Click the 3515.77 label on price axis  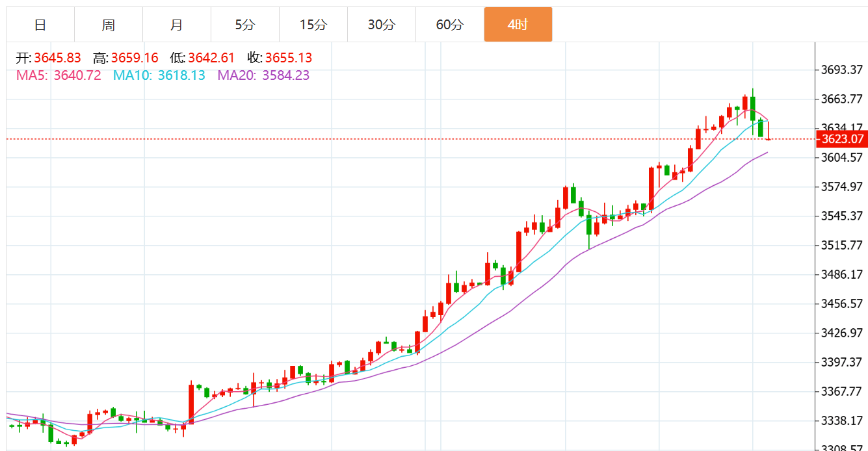[841, 245]
